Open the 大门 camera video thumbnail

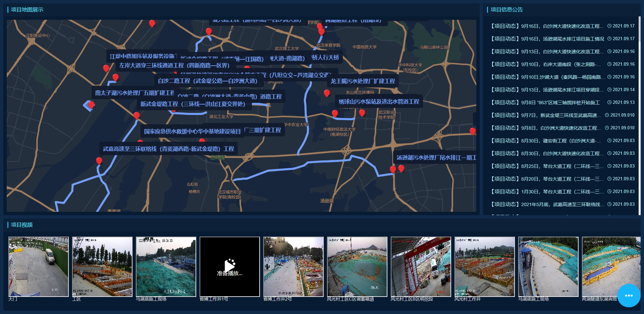38,267
